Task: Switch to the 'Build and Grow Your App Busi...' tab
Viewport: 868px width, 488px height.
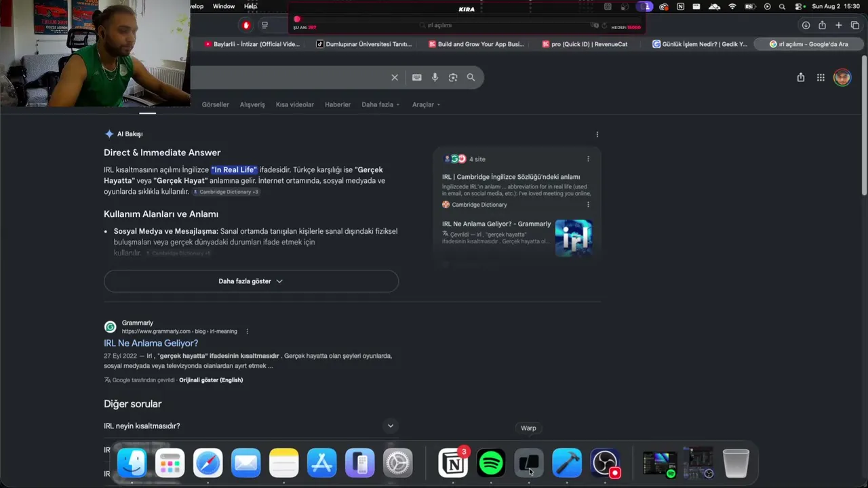Action: tap(476, 44)
